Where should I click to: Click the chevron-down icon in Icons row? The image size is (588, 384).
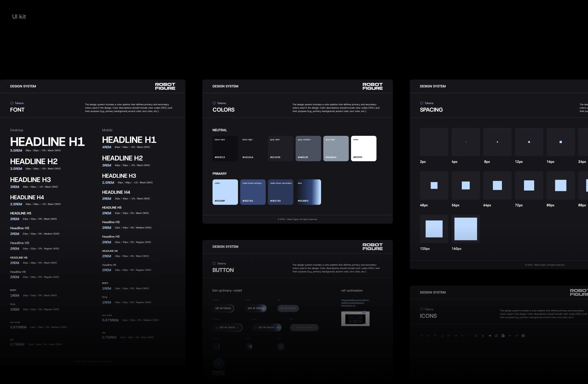tap(516, 336)
